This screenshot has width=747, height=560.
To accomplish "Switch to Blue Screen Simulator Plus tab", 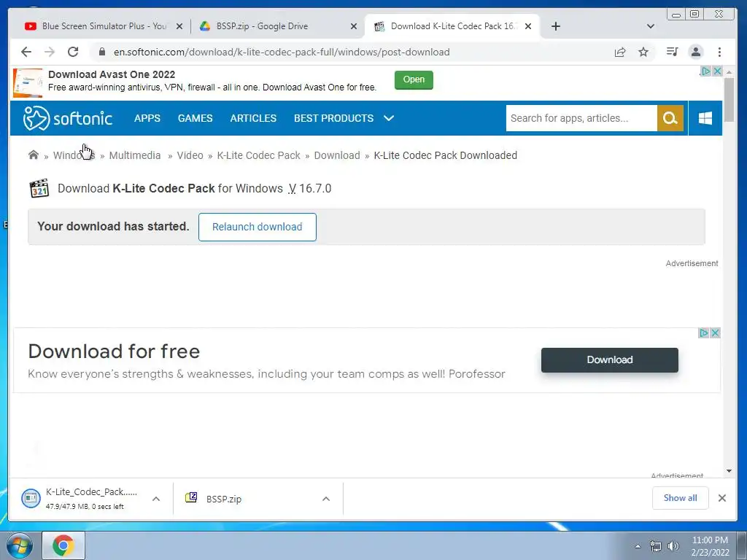I will (x=104, y=26).
